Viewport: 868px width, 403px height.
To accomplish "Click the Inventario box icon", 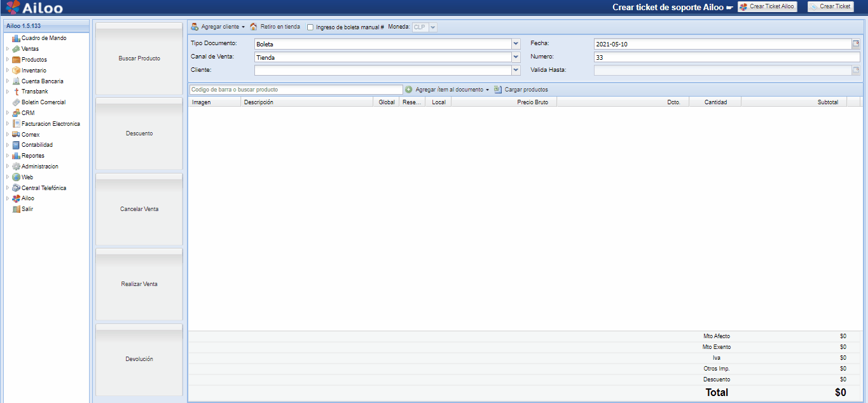I will tap(17, 71).
